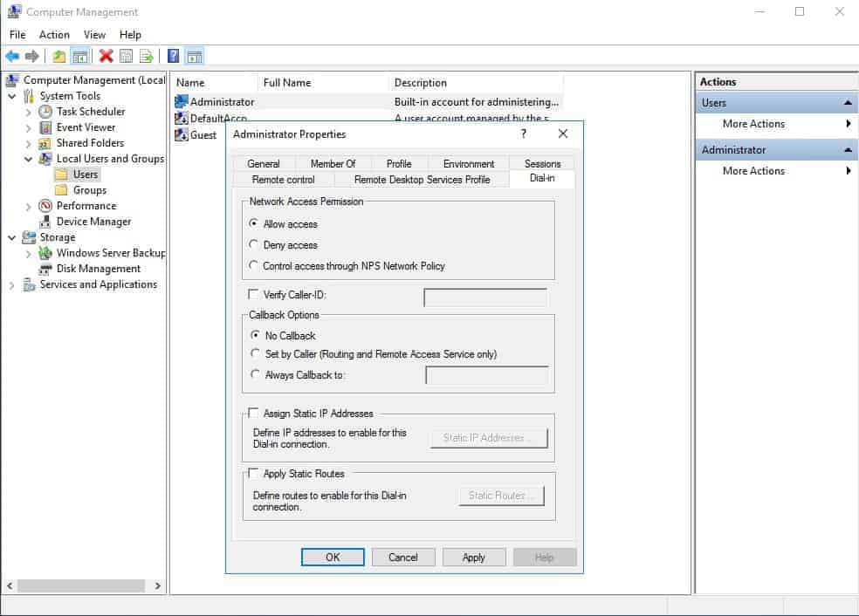
Task: Select the Always Callback to radio button
Action: 255,374
